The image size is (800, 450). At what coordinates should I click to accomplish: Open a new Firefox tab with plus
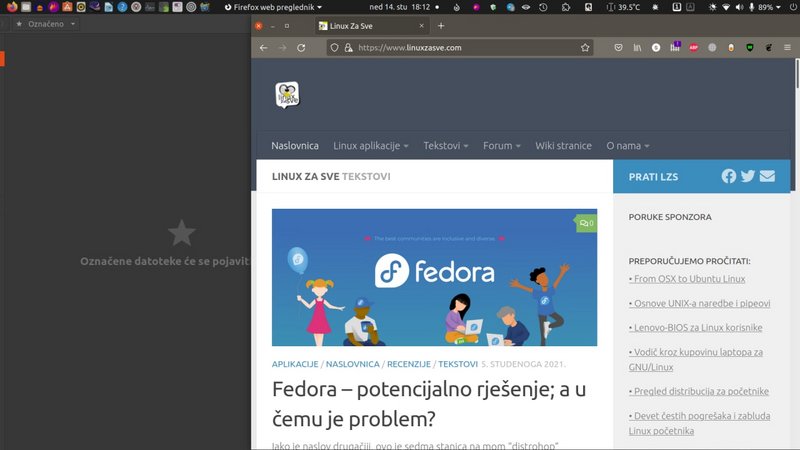click(441, 26)
